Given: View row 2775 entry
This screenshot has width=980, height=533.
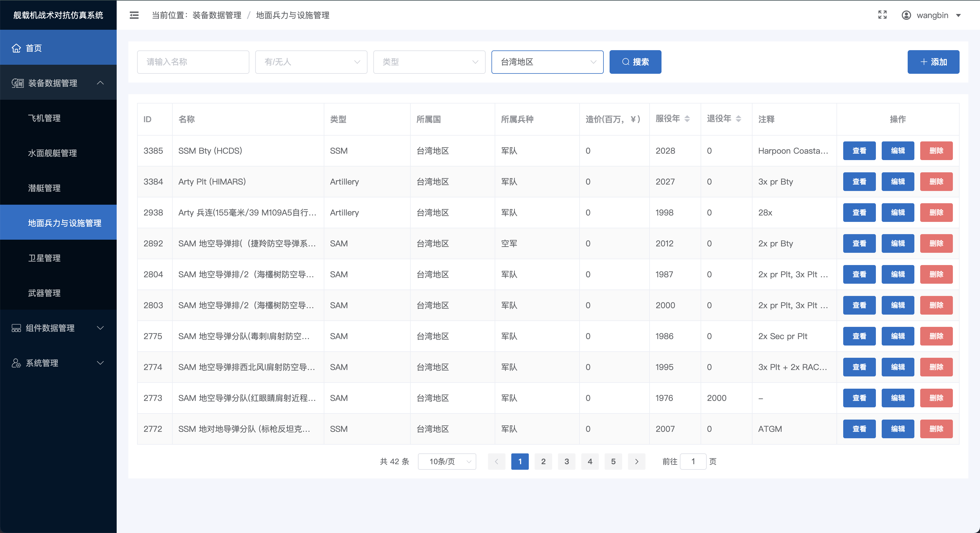Looking at the screenshot, I should [859, 336].
